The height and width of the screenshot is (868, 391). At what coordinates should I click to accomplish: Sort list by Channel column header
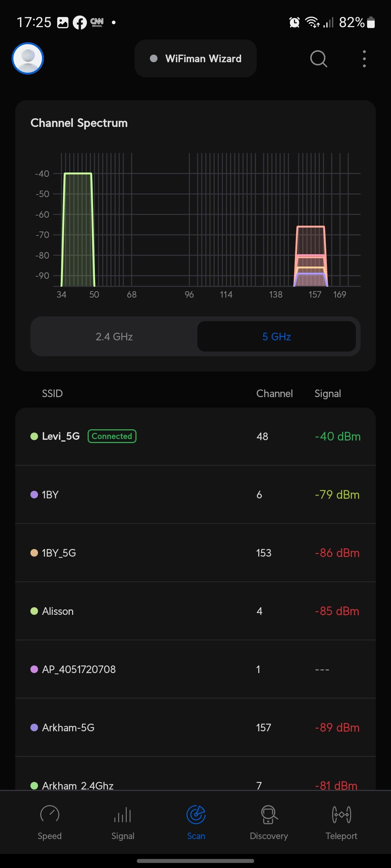[274, 393]
